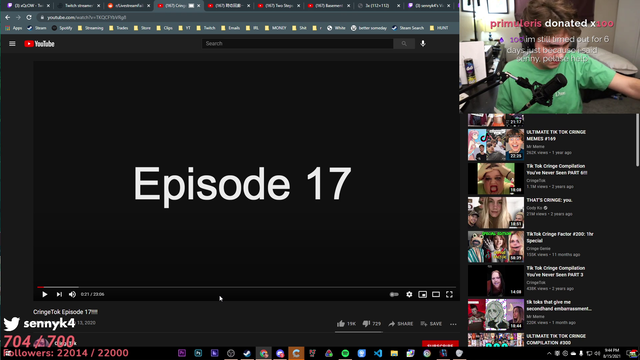Expand the Streaming bookmarks folder
The width and height of the screenshot is (640, 360).
coord(91,28)
